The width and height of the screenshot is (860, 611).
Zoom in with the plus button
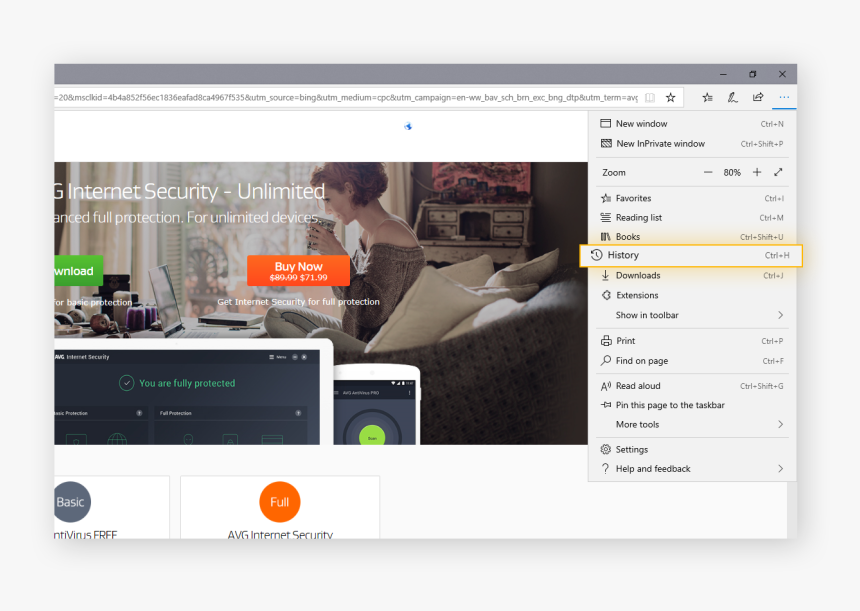point(757,172)
